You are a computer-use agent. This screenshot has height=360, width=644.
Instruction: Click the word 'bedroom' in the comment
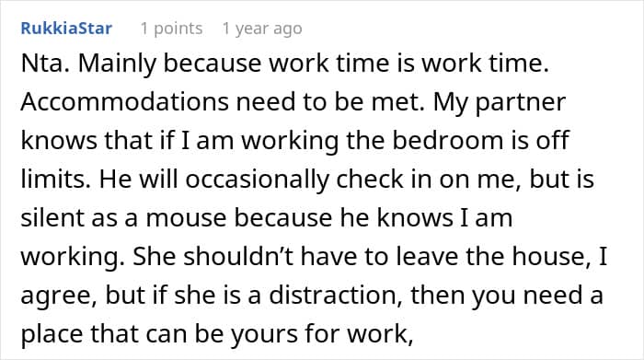[x=448, y=140]
